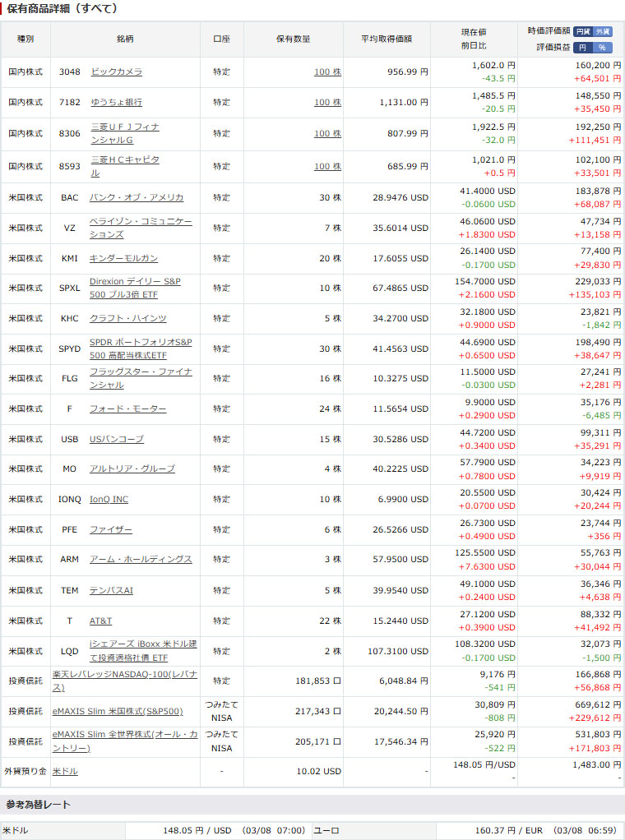Click the 銘柄 column header
Image resolution: width=625 pixels, height=840 pixels.
(125, 39)
